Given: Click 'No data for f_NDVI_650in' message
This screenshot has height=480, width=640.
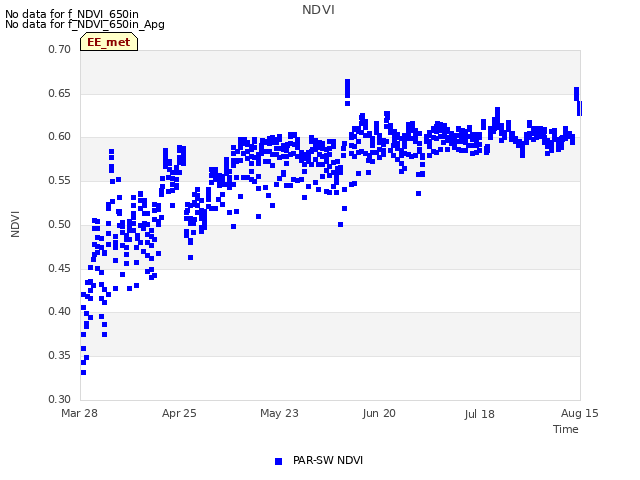Looking at the screenshot, I should click(72, 14).
